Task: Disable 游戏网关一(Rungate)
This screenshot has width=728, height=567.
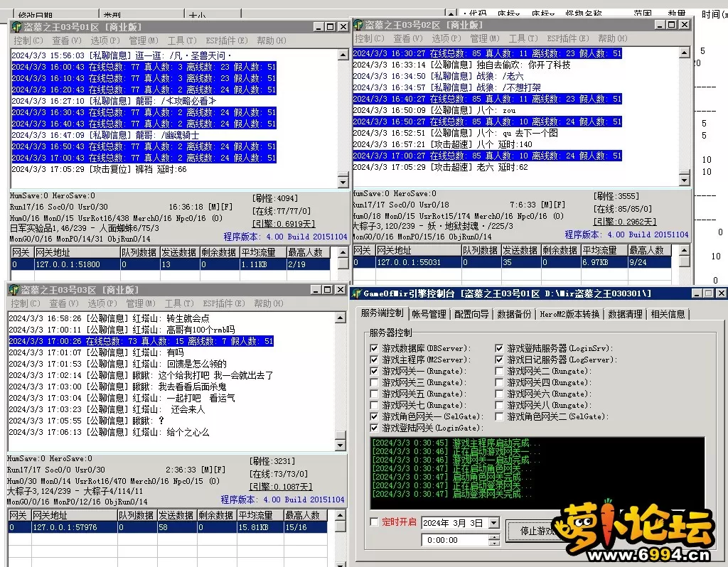Action: (x=374, y=371)
